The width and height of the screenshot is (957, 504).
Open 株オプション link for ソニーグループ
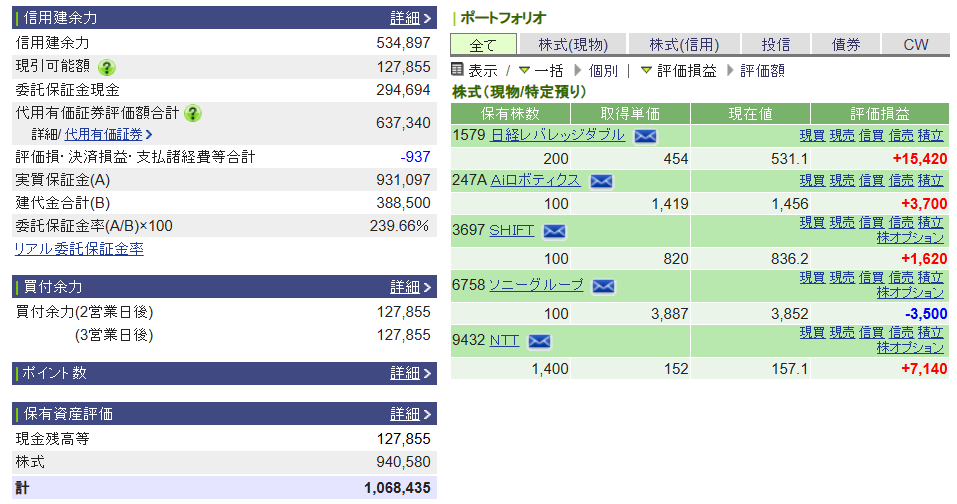click(x=910, y=293)
